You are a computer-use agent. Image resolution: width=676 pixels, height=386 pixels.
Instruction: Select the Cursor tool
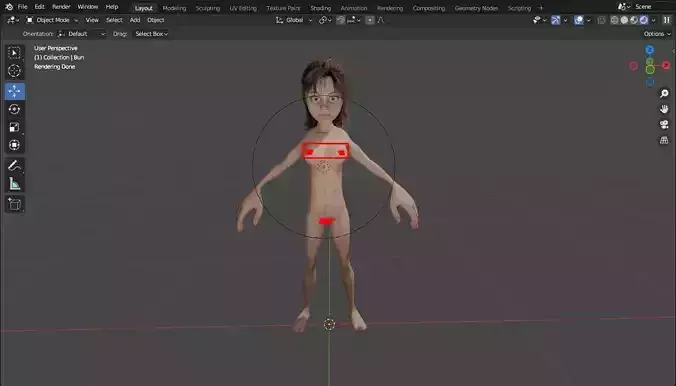click(14, 70)
